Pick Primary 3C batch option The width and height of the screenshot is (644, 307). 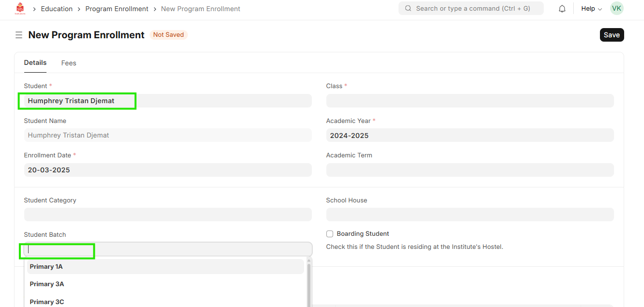point(47,302)
